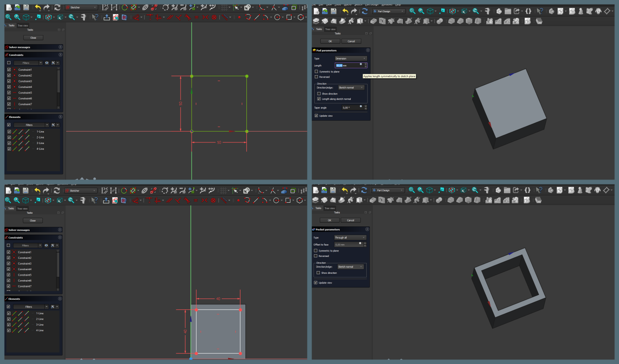
Task: Click Fit All magnifier in top-left Sketcher window
Action: (8, 17)
